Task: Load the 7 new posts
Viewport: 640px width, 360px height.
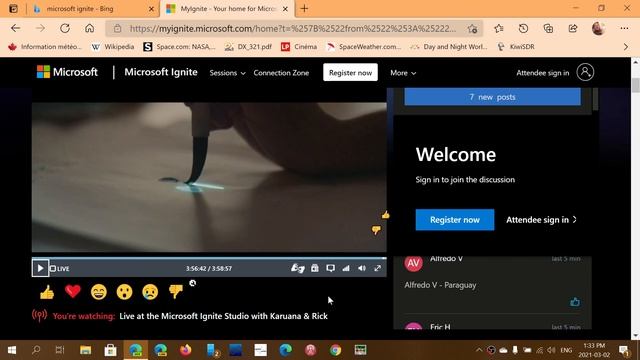Action: (492, 97)
